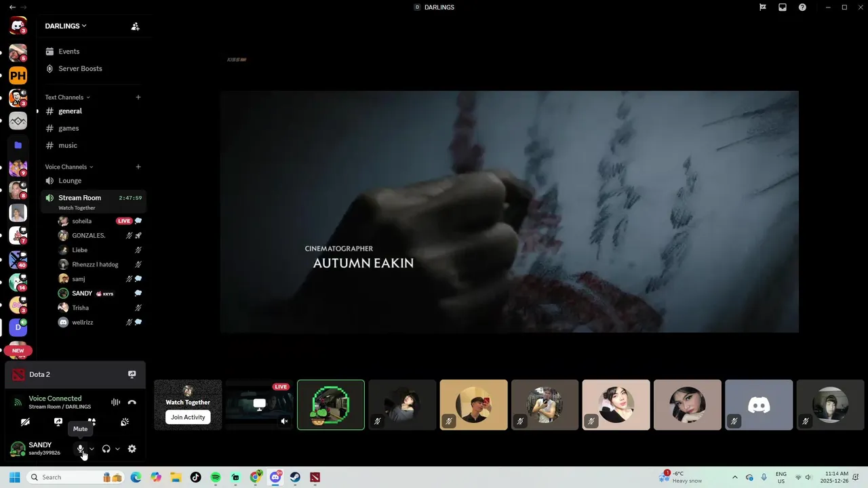Open the DARLINGS server dropdown menu
The image size is (868, 488).
pos(66,26)
